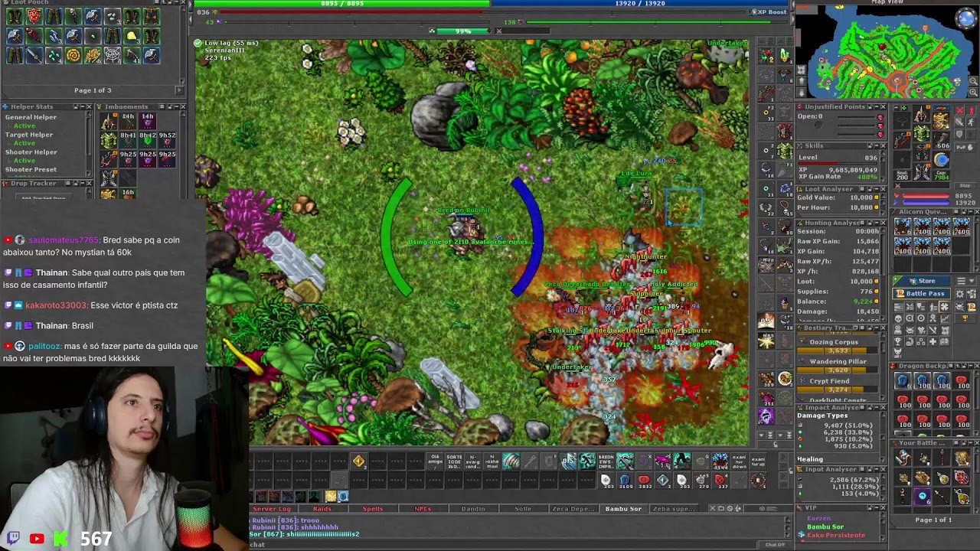Click the green armor equipment slot
980x551 pixels.
pyautogui.click(x=922, y=132)
